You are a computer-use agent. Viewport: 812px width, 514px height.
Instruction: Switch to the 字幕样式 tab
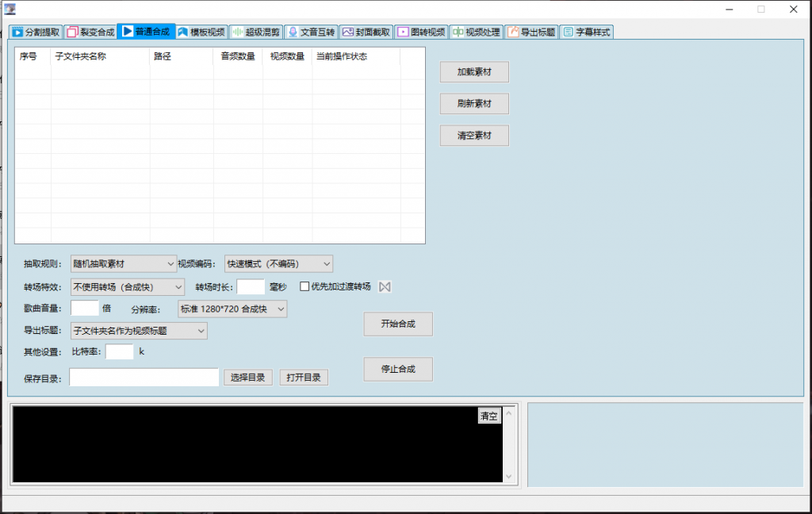coord(587,33)
